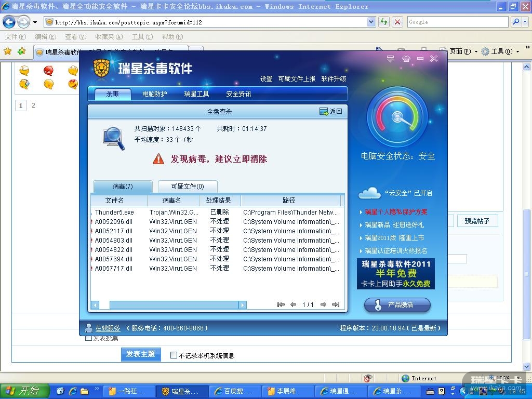Switch to the 瑞星工具 tab

click(x=196, y=94)
